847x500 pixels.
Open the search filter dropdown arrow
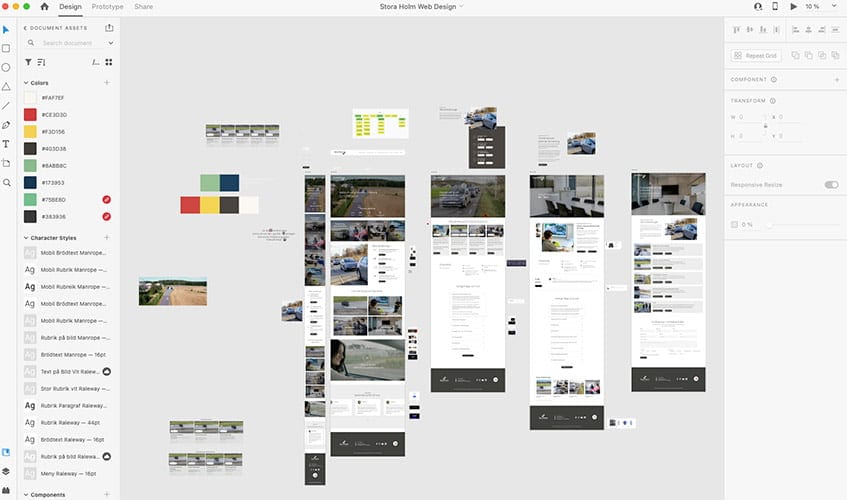click(111, 43)
